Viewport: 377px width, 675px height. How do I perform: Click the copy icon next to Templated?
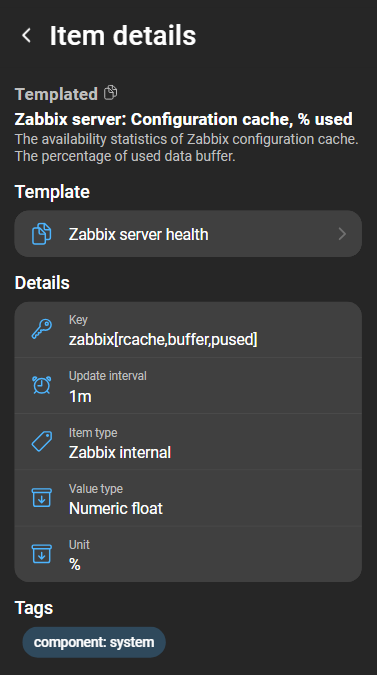tap(111, 93)
